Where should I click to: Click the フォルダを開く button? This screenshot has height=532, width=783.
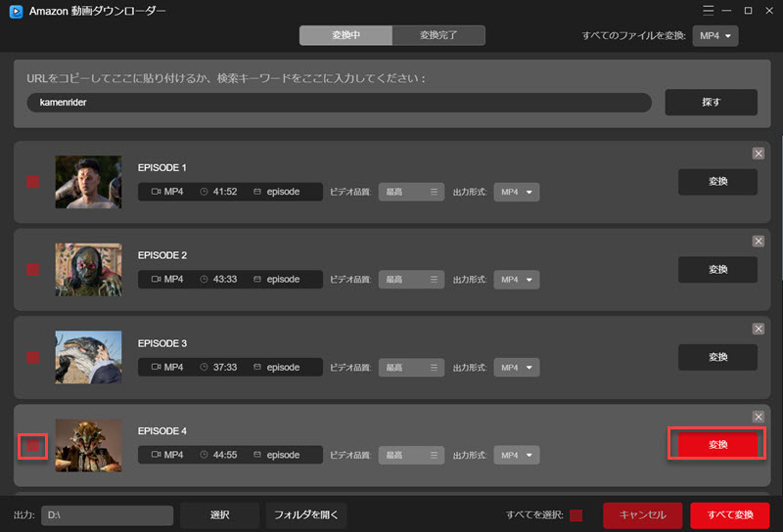[306, 515]
